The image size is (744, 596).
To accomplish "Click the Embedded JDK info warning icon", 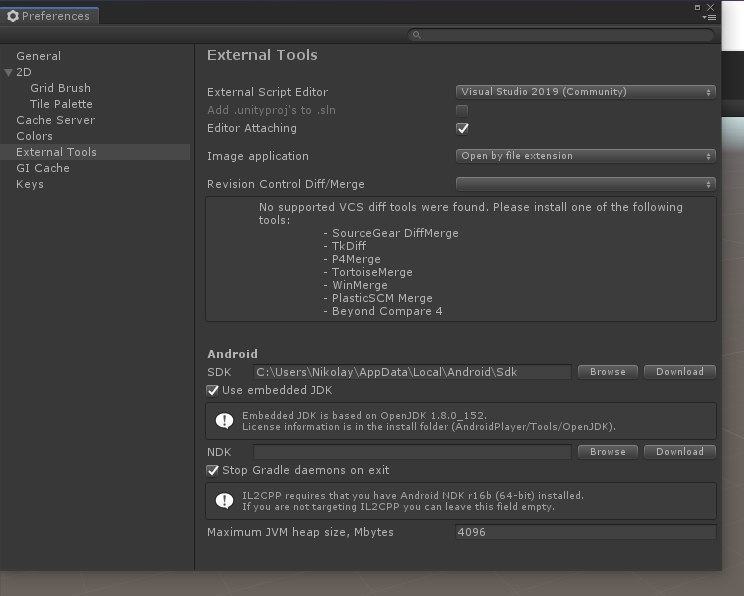I will pos(224,420).
